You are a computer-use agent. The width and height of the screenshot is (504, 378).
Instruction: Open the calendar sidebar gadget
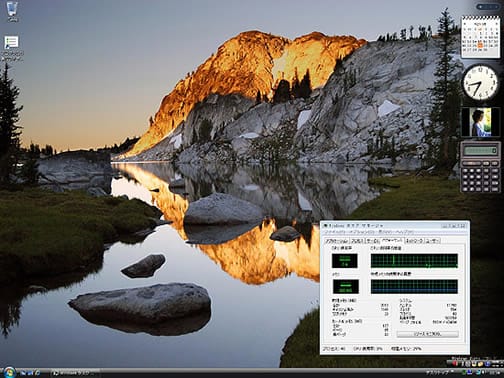[x=480, y=37]
